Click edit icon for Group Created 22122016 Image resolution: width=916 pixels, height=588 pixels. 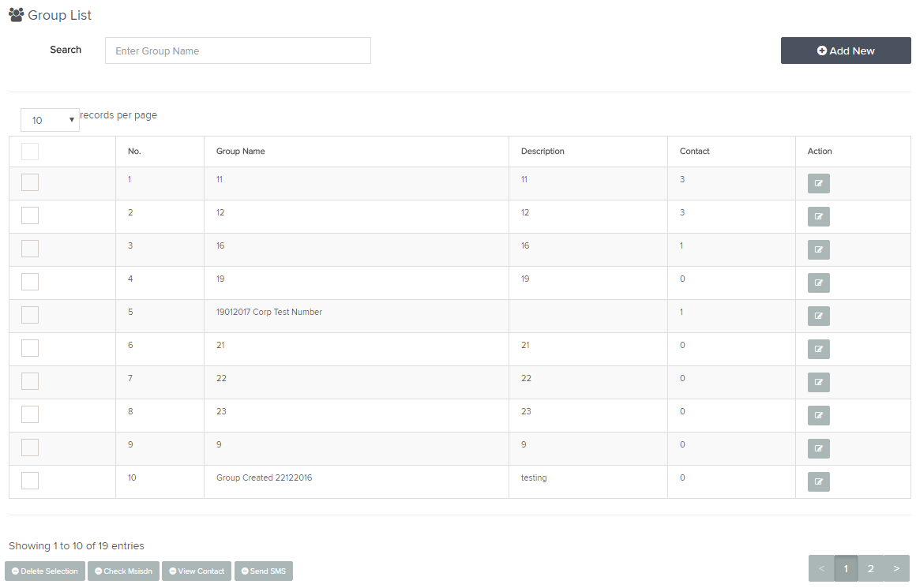pyautogui.click(x=818, y=481)
